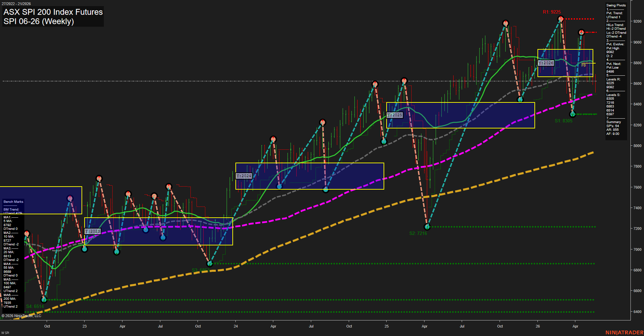Click the swing low pivot marker at S4 6514
Screen dimensions: 644x336
[x=44, y=299]
